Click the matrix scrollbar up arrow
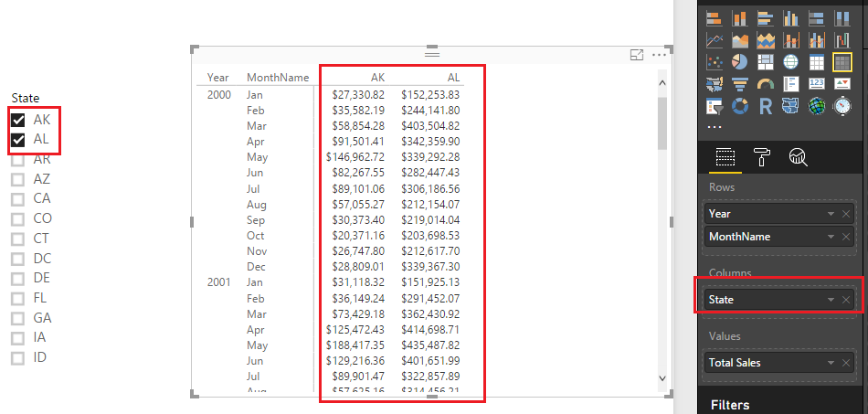Screen dimensions: 868x414 [x=662, y=83]
